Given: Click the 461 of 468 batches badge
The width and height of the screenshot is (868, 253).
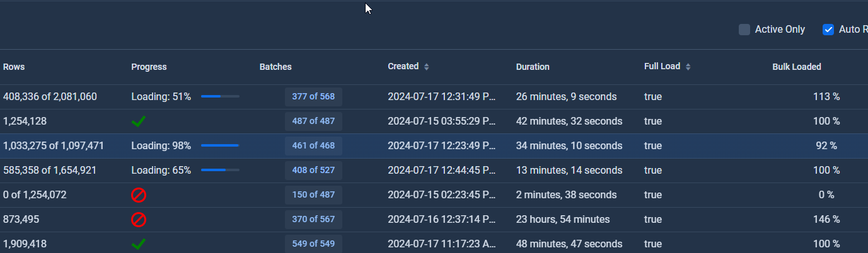Looking at the screenshot, I should pos(313,146).
